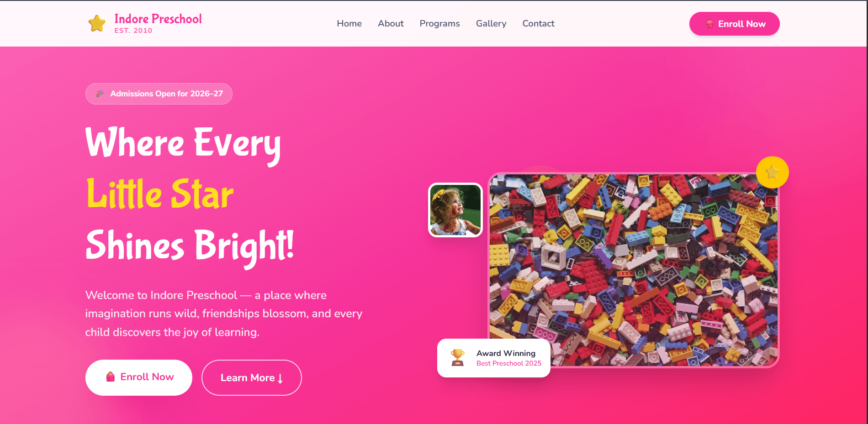Screen dimensions: 868x424
Task: Go to the About page
Action: coord(391,23)
